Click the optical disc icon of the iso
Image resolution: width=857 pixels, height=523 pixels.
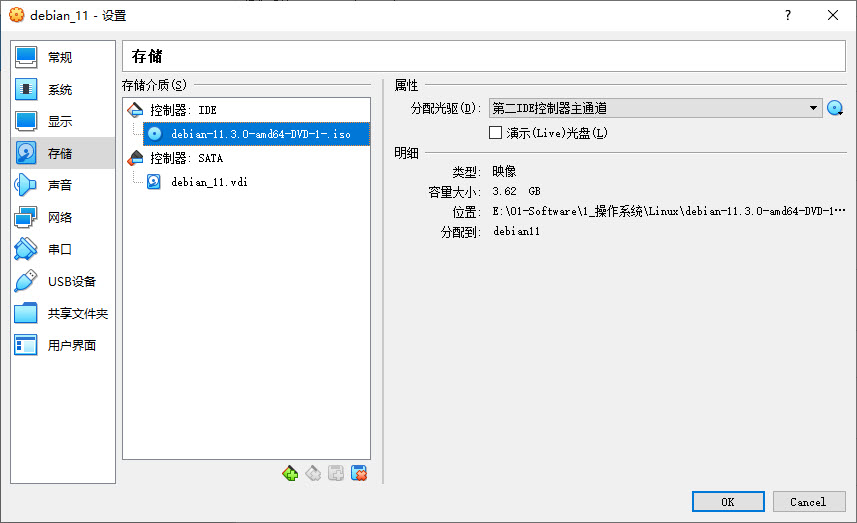pos(155,134)
